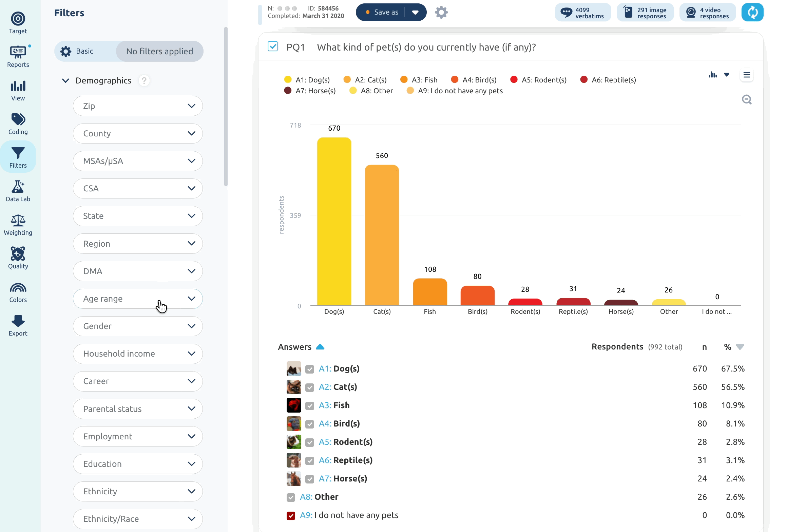
Task: Click the Dog(s) answer thumbnail image
Action: coord(294,369)
